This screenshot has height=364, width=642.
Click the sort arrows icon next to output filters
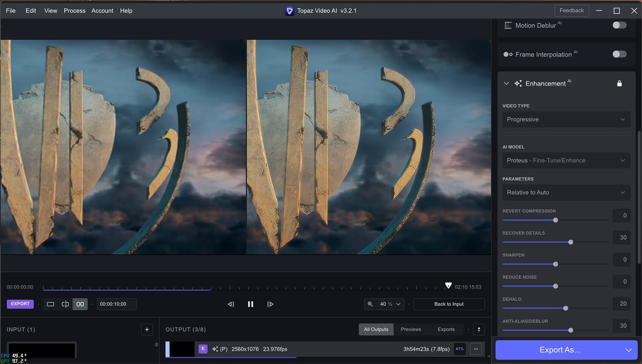[x=478, y=329]
